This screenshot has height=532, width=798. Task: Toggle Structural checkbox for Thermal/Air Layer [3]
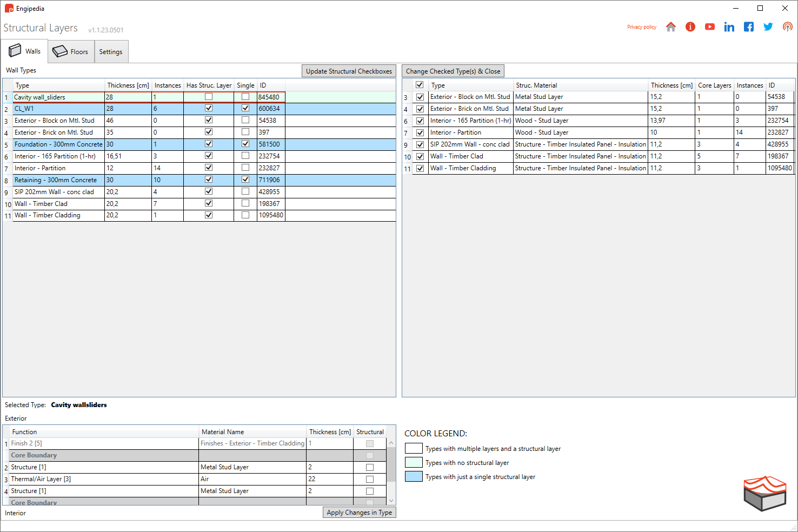[370, 479]
